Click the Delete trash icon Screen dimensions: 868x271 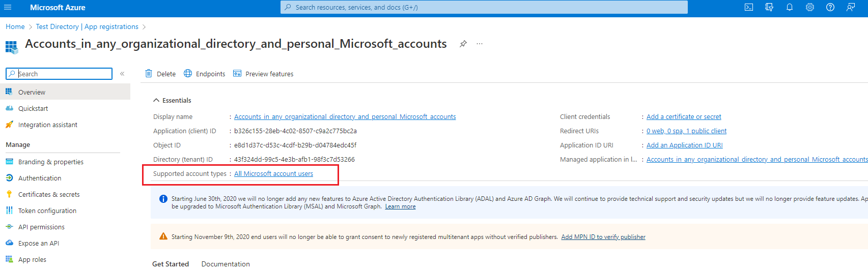149,73
